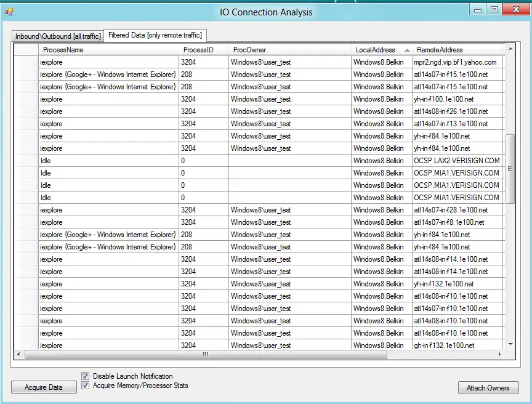
Task: Close the IO Connection Analysis window
Action: point(516,9)
